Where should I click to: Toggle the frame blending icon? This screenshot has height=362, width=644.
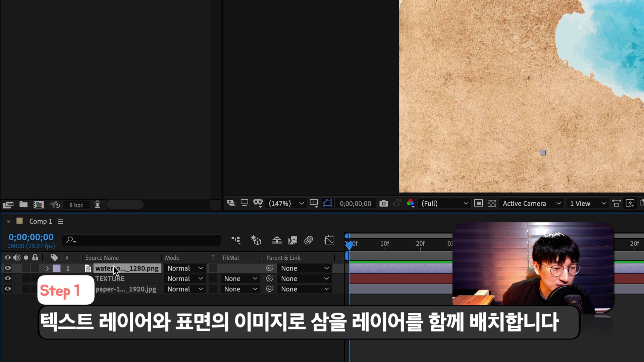coord(292,240)
